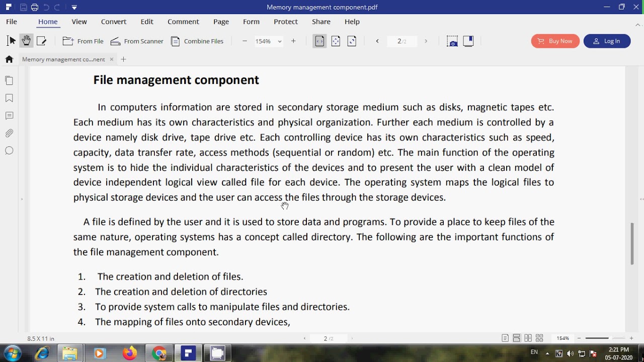
Task: Go to previous page in status bar
Action: point(304,338)
